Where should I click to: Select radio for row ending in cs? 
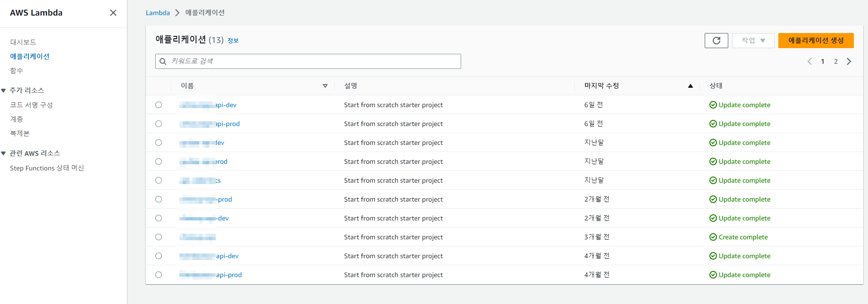click(159, 180)
